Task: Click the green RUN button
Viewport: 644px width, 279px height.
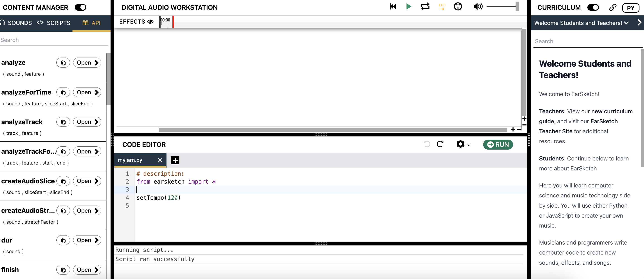Action: click(498, 145)
